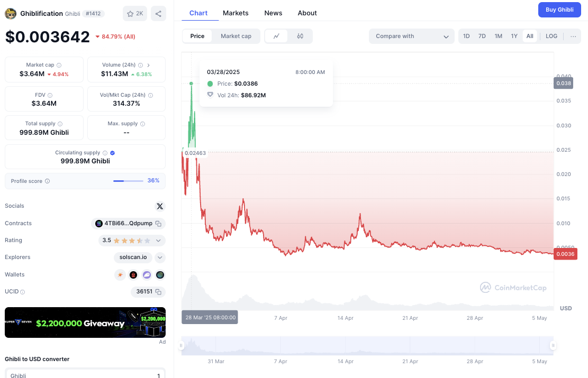Click the green price point tooltip marker
The height and width of the screenshot is (378, 588).
coord(191,84)
